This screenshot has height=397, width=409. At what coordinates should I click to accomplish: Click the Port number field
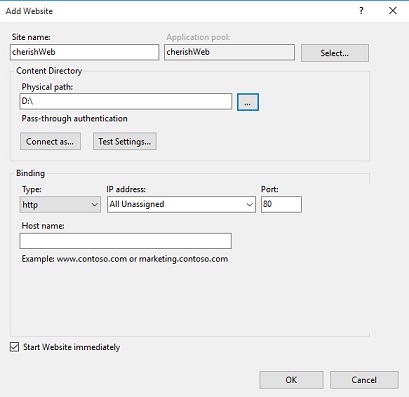pyautogui.click(x=281, y=204)
